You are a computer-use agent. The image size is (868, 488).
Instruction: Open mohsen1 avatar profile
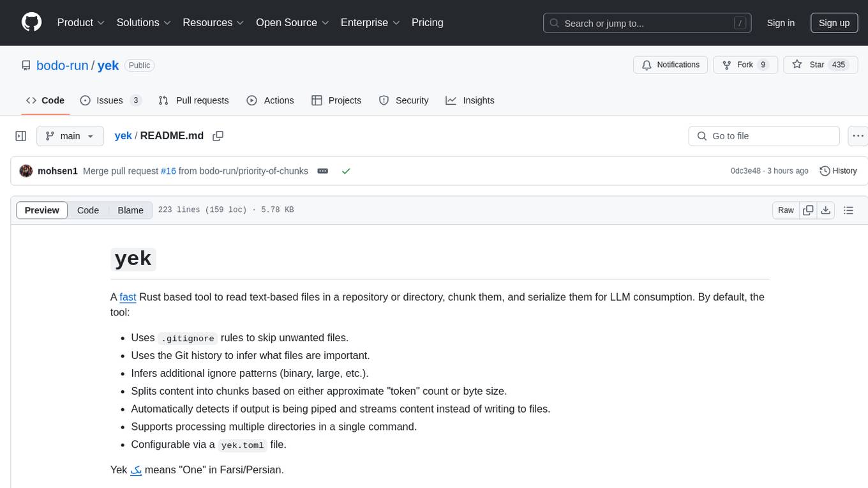(x=26, y=171)
